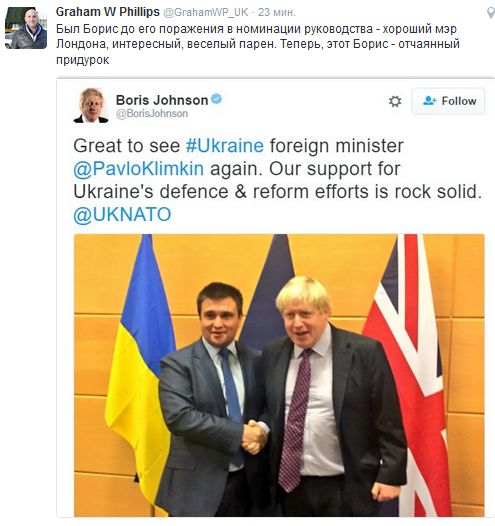
Task: Click the Boris Johnson display name
Action: point(162,100)
